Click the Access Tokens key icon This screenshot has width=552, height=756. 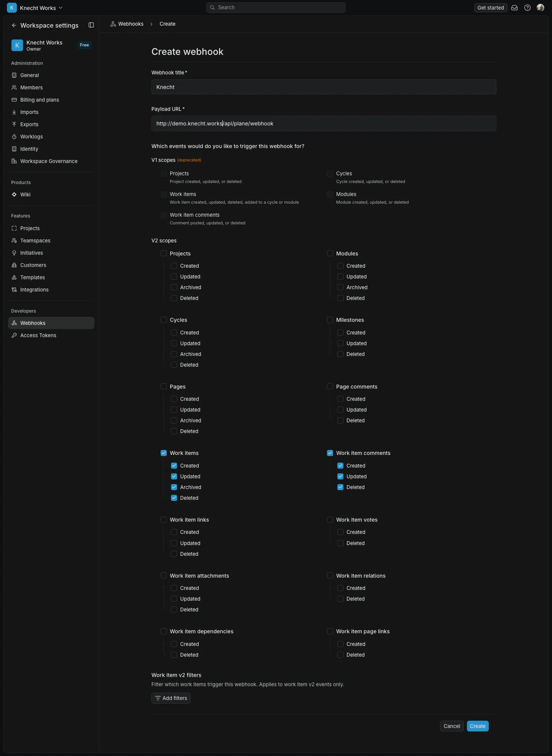pos(14,335)
